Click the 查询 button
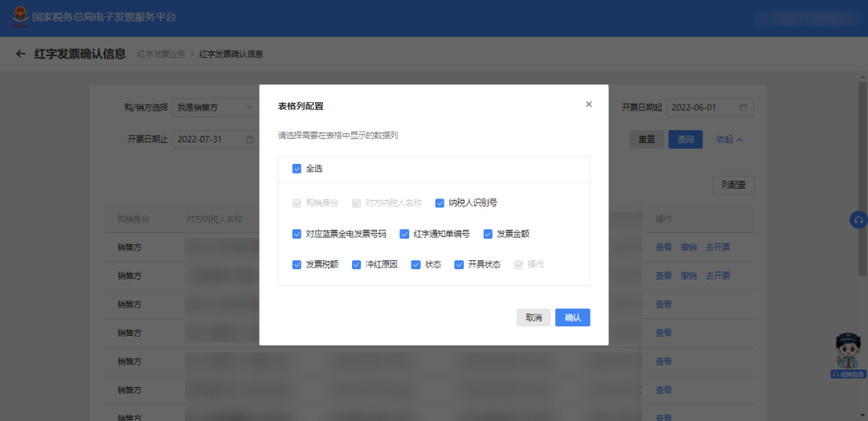This screenshot has height=421, width=868. click(686, 140)
